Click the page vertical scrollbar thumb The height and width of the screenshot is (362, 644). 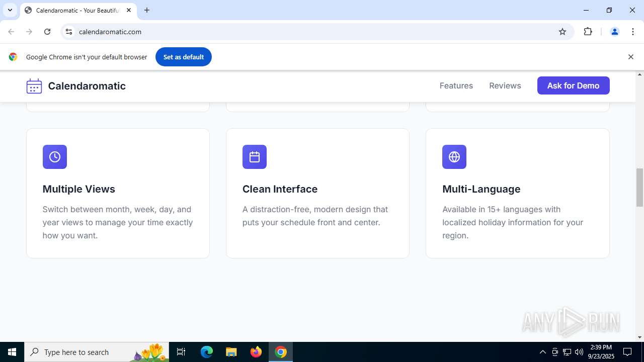pos(639,188)
